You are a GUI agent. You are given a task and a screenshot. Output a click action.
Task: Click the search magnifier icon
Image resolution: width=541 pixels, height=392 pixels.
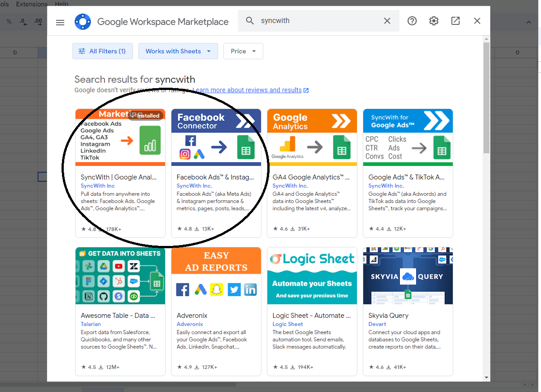pyautogui.click(x=250, y=21)
